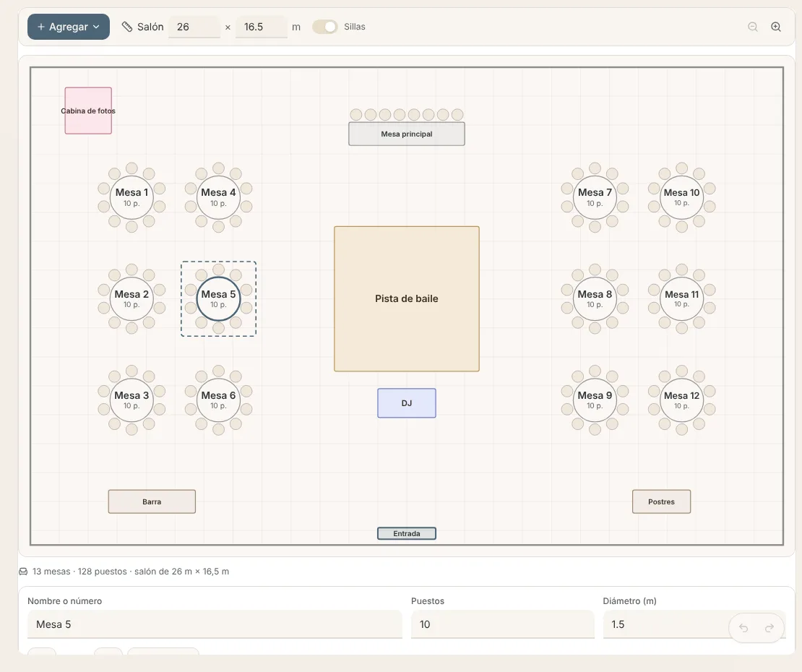Click the ruler icon beside Salón
This screenshot has width=802, height=672.
127,27
